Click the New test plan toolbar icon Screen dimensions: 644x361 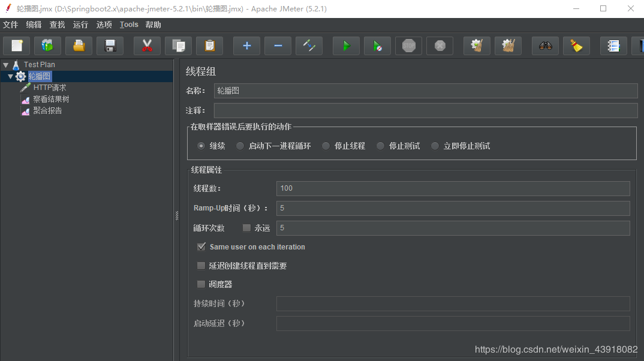pos(17,46)
